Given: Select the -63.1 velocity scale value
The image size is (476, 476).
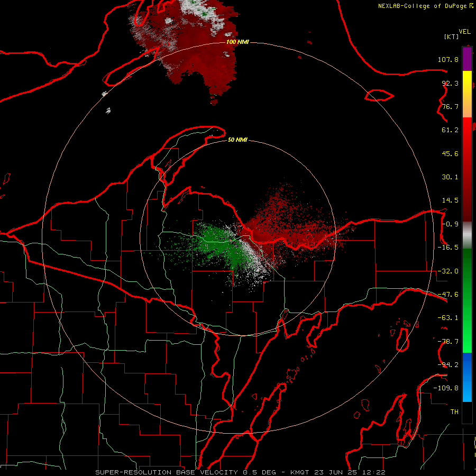Looking at the screenshot, I should 448,318.
